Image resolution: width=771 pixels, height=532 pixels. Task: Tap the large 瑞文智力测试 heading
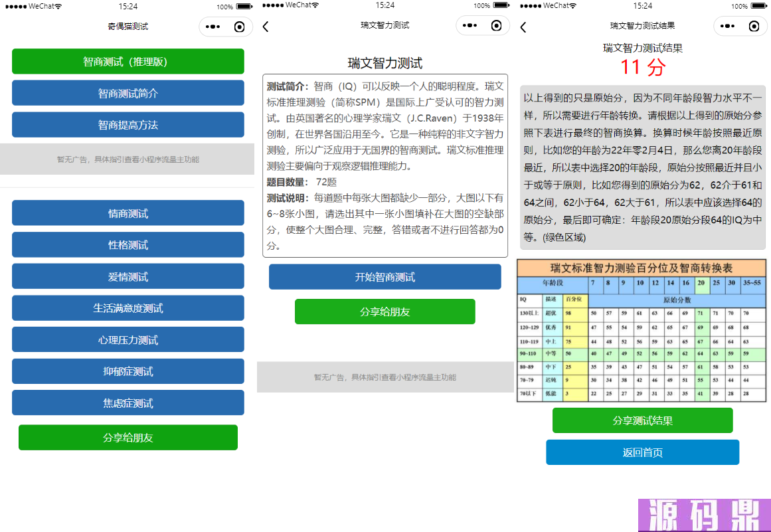(x=385, y=63)
